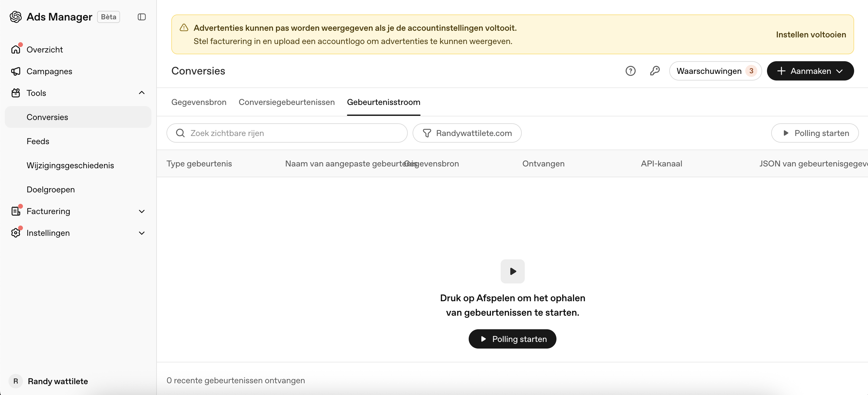Click the OpenAI logo in the sidebar

[x=15, y=17]
